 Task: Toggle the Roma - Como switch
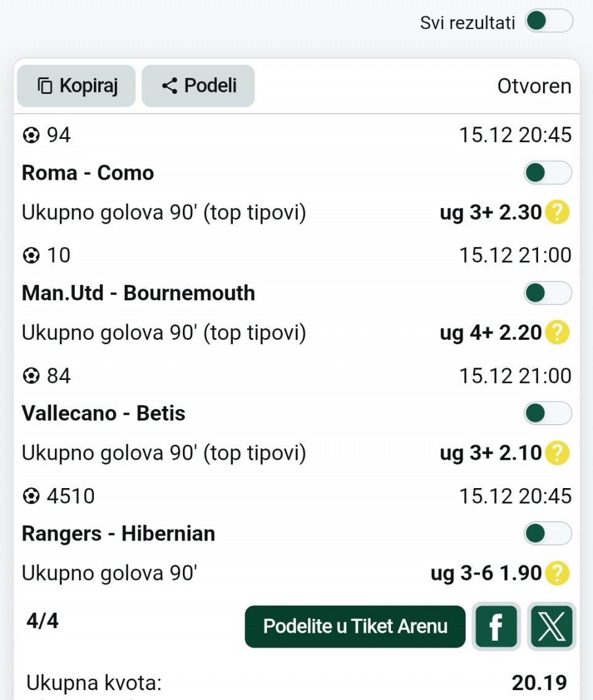point(548,173)
